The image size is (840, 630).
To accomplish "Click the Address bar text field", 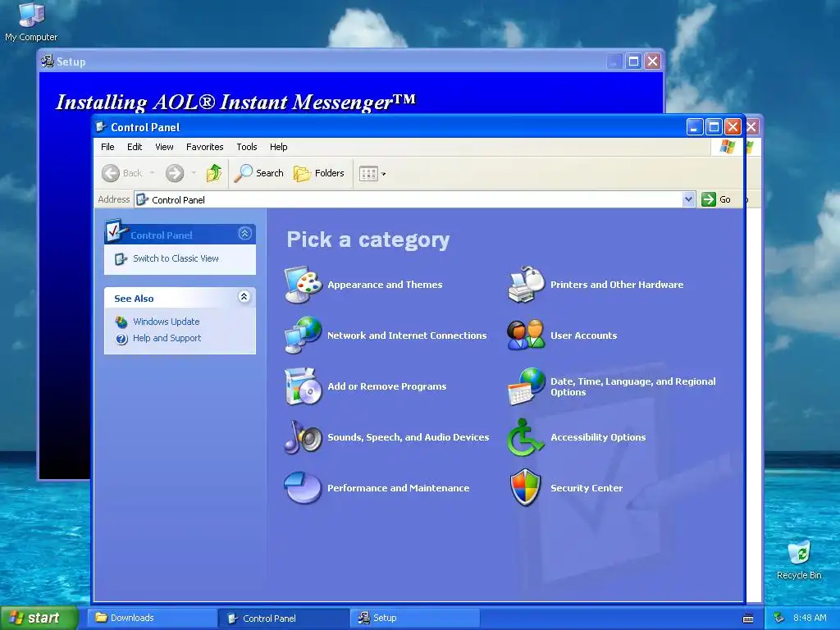I will tap(409, 199).
